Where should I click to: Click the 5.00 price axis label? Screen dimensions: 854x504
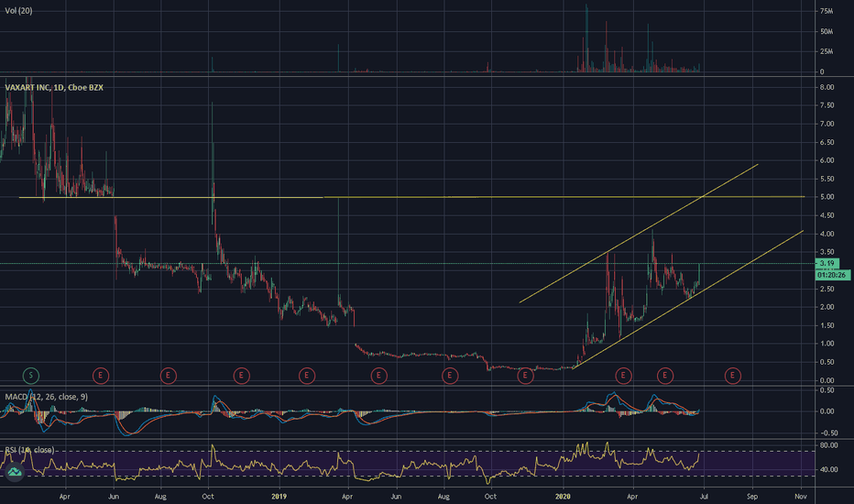(827, 197)
